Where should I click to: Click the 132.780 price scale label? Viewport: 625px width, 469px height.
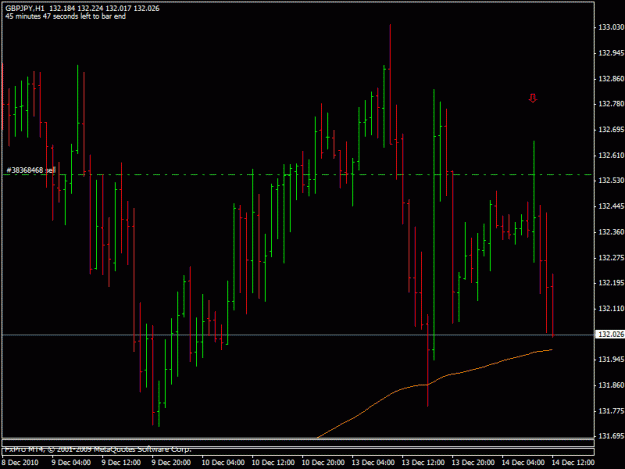(x=611, y=104)
